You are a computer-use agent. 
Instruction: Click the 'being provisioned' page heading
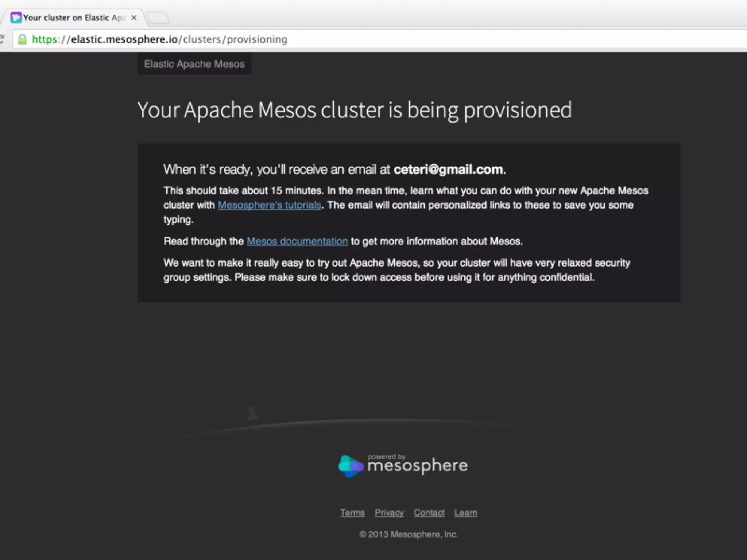tap(354, 110)
